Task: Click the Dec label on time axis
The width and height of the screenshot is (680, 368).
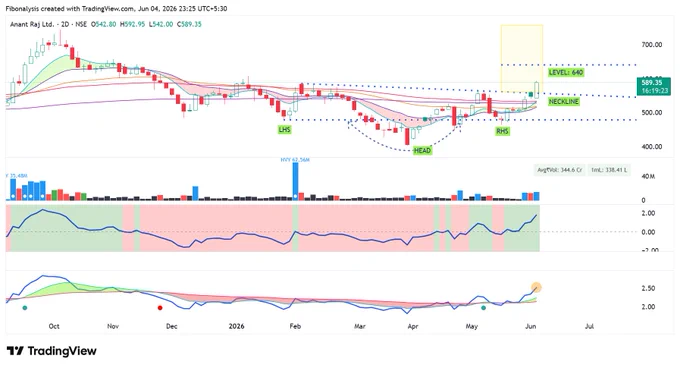Action: pyautogui.click(x=171, y=326)
